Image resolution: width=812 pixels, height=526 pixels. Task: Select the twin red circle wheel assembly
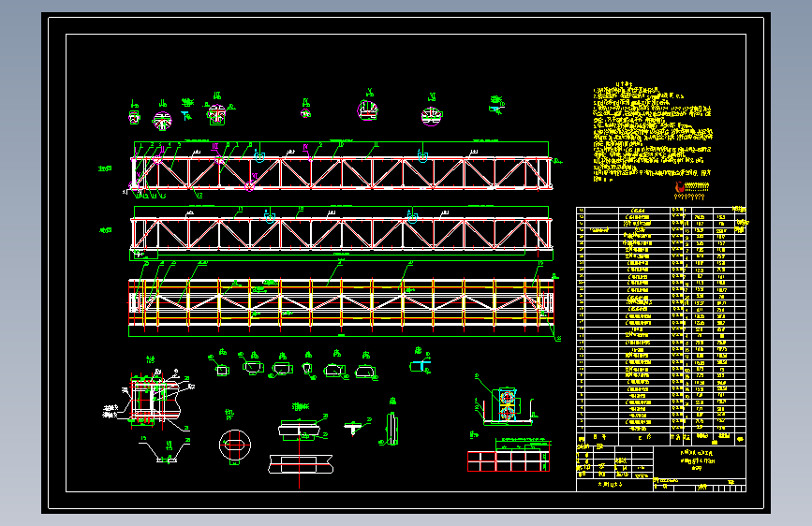point(507,405)
